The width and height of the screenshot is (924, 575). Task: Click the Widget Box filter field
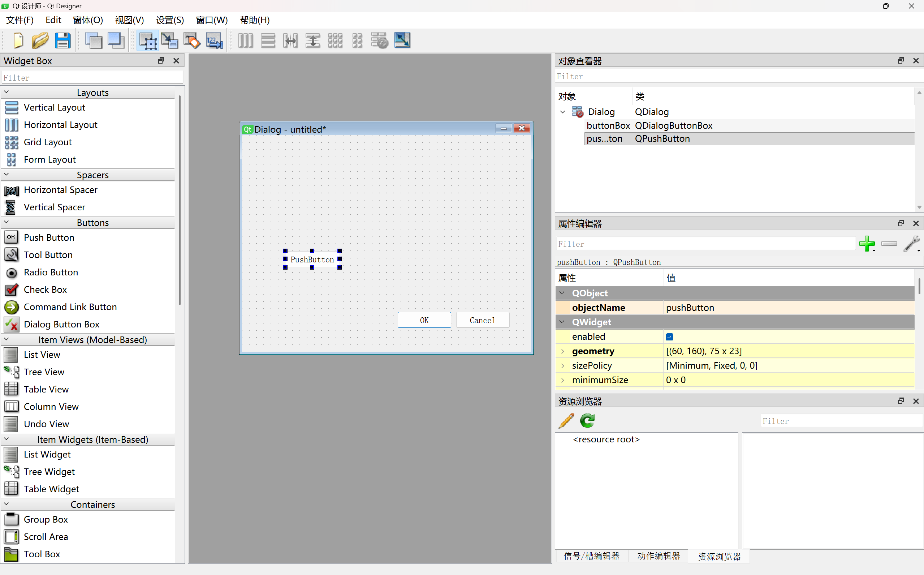pyautogui.click(x=92, y=78)
